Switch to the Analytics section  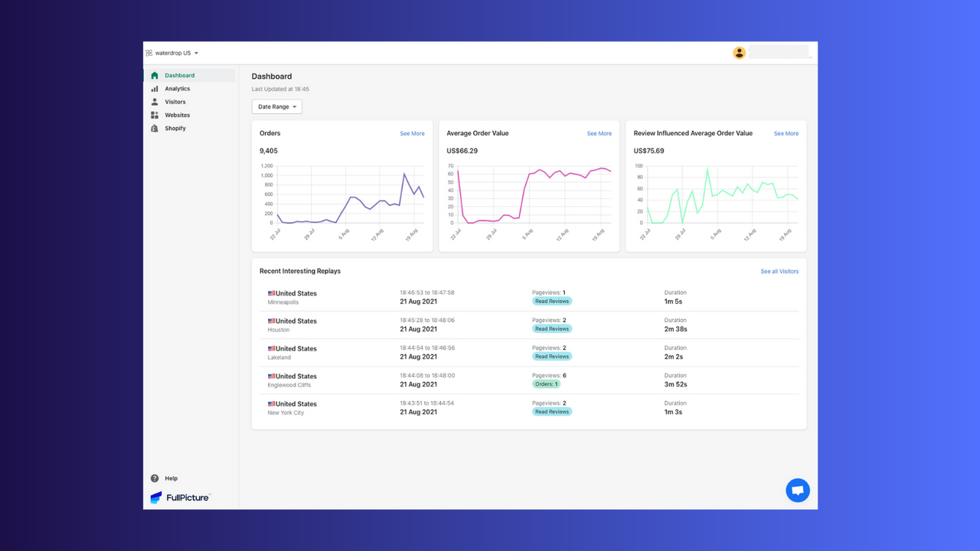177,88
